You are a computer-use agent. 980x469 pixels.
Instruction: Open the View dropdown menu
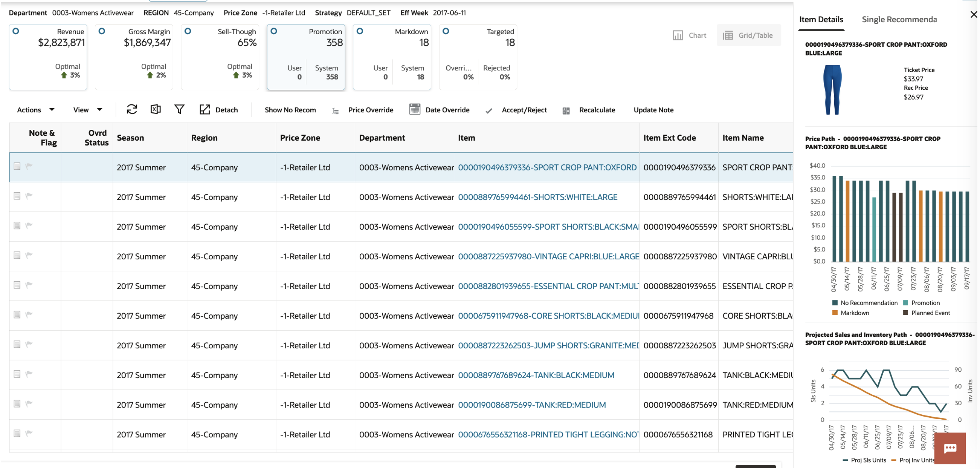point(87,110)
